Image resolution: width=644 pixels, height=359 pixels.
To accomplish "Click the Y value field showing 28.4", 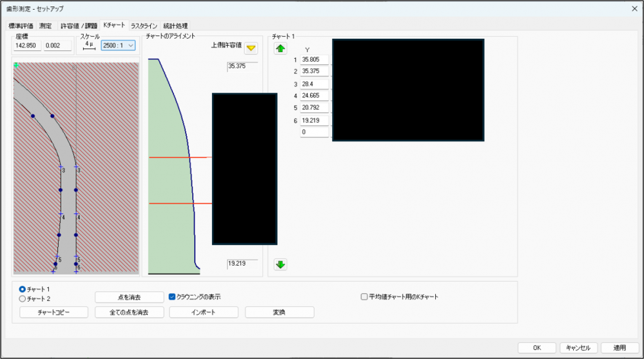I will coord(315,84).
